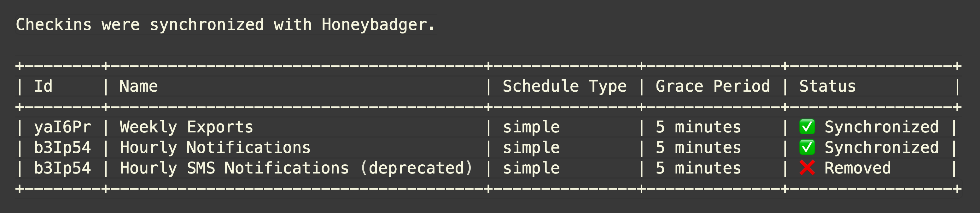Select Hourly SMS Notifications (deprecated) name

[296, 168]
